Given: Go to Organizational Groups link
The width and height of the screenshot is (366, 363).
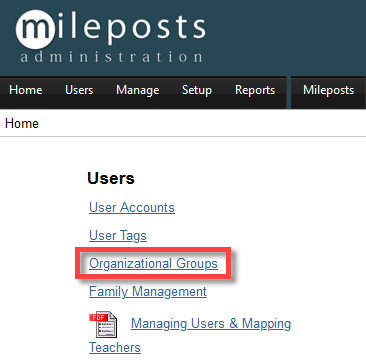Looking at the screenshot, I should (153, 263).
